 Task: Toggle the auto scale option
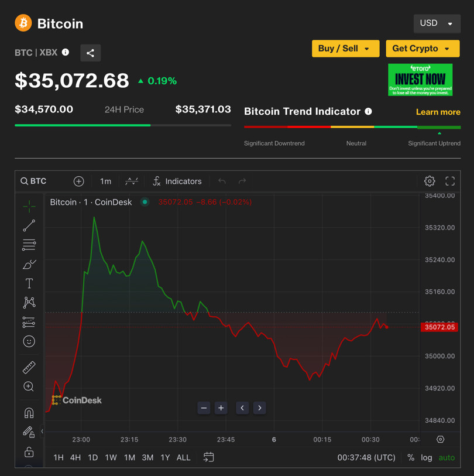(x=446, y=457)
